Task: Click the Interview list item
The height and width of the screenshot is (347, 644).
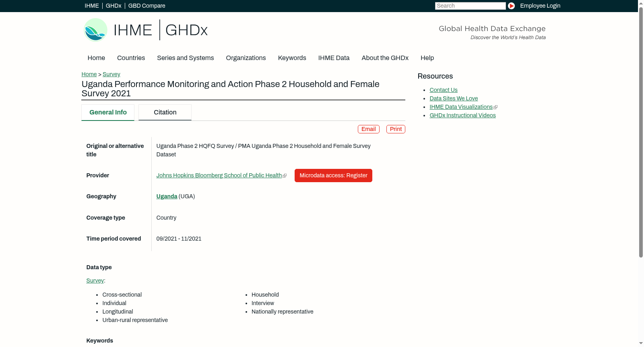Action: [x=263, y=303]
